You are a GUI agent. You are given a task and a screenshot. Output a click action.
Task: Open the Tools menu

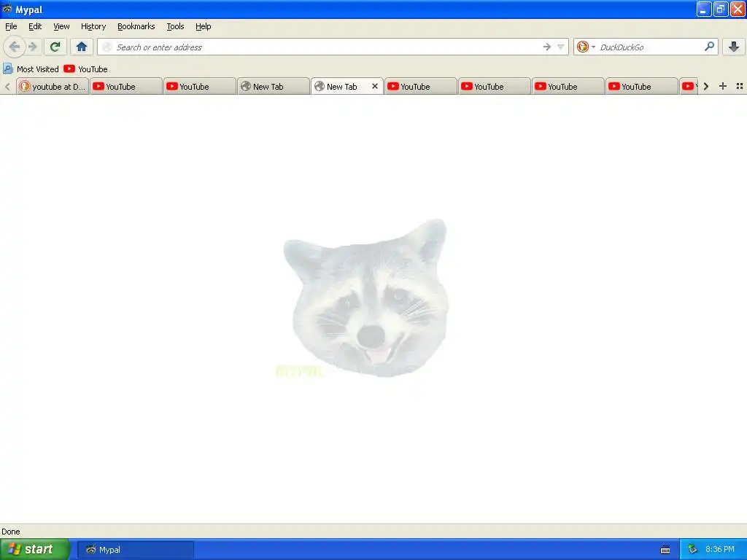175,27
